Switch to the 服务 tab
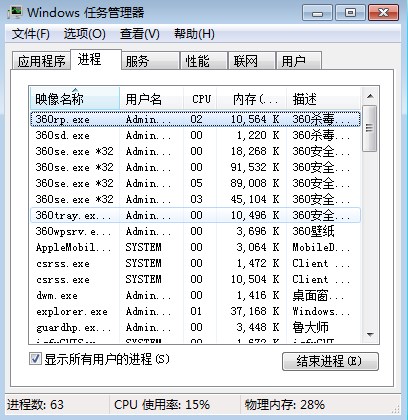The image size is (408, 420). tap(150, 61)
